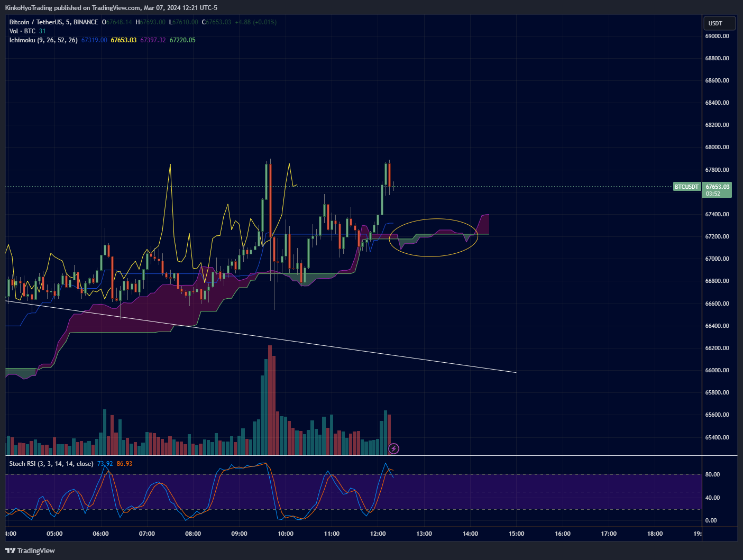Select the white descending trendline on the chart
743x560 pixels.
point(261,336)
